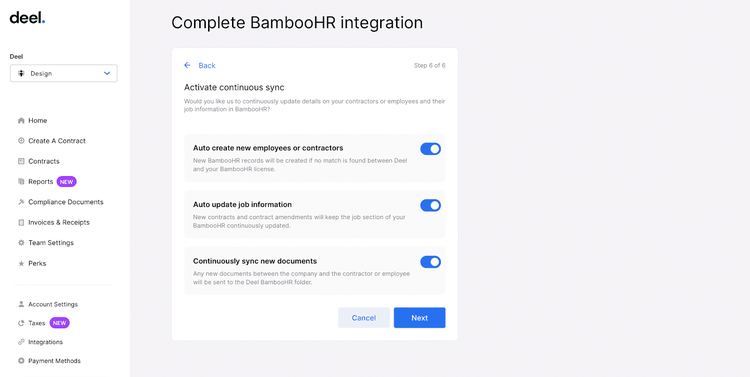The height and width of the screenshot is (377, 750).
Task: Cancel the BambooHR integration setup
Action: coord(364,318)
